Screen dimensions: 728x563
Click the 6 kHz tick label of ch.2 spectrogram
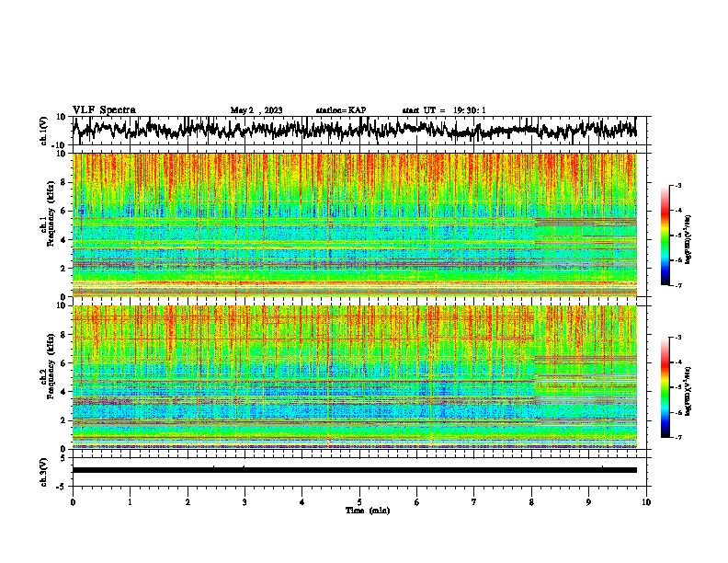coord(64,362)
